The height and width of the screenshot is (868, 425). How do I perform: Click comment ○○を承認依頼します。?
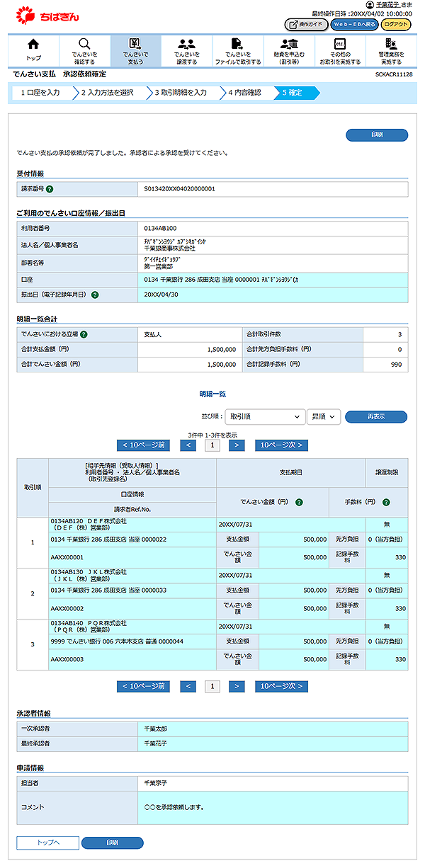tap(176, 806)
